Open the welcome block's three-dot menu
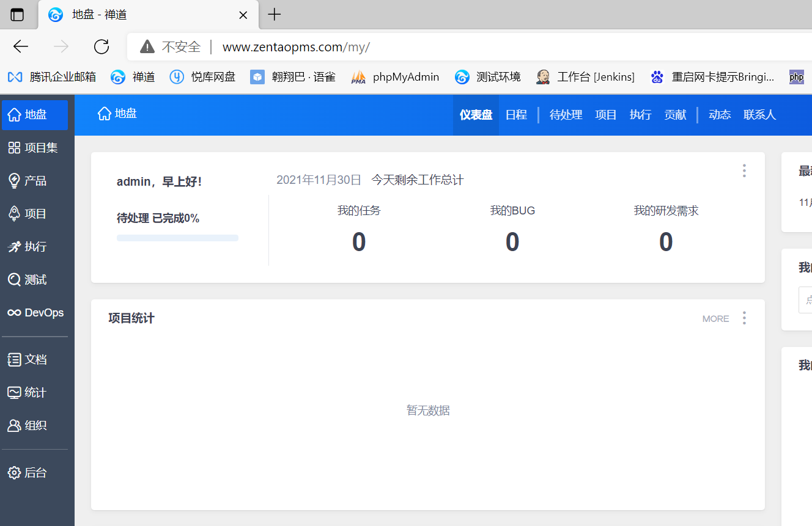This screenshot has height=526, width=812. [x=744, y=170]
